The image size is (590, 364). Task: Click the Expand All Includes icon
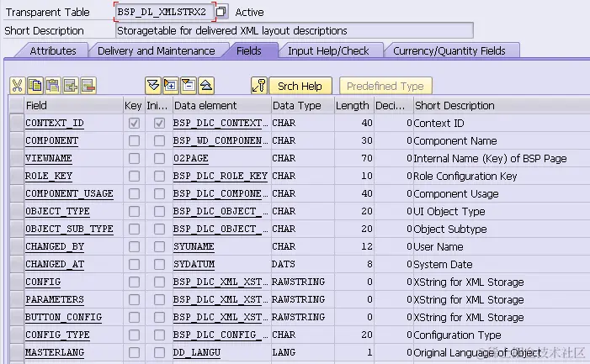[153, 86]
